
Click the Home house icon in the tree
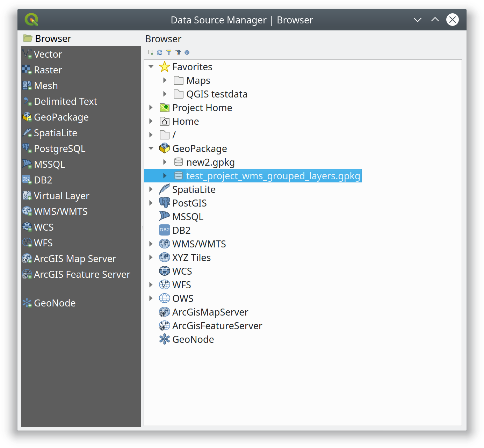pos(165,121)
